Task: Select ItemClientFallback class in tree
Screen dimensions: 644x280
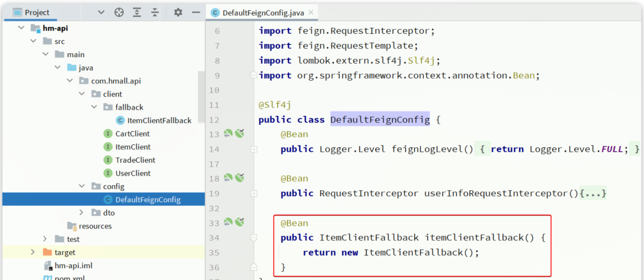Action: coord(159,120)
